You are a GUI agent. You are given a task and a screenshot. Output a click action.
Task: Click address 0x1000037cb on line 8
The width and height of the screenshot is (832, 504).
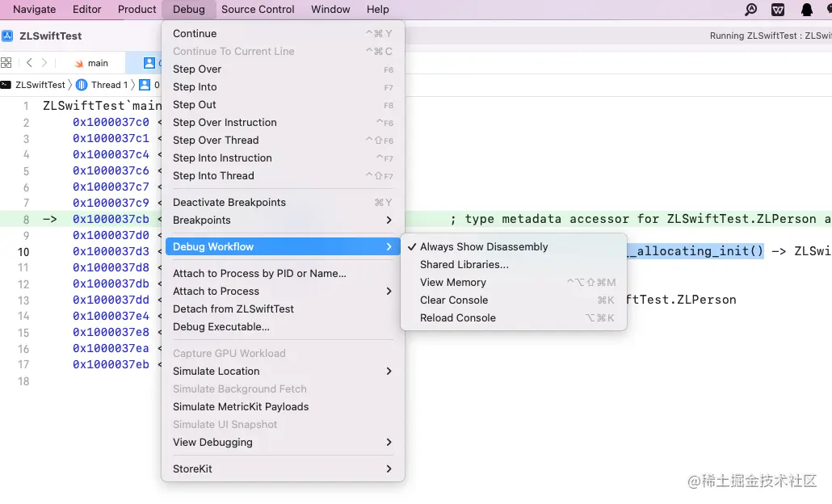tap(111, 219)
